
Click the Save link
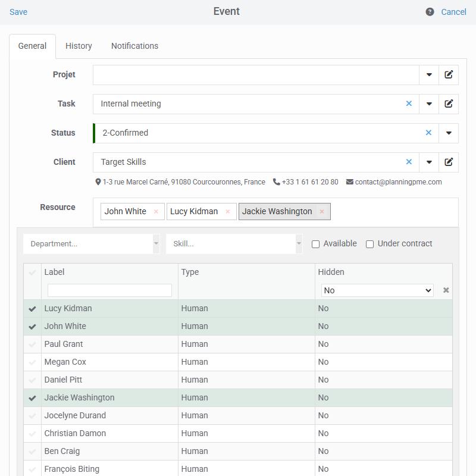coord(18,12)
